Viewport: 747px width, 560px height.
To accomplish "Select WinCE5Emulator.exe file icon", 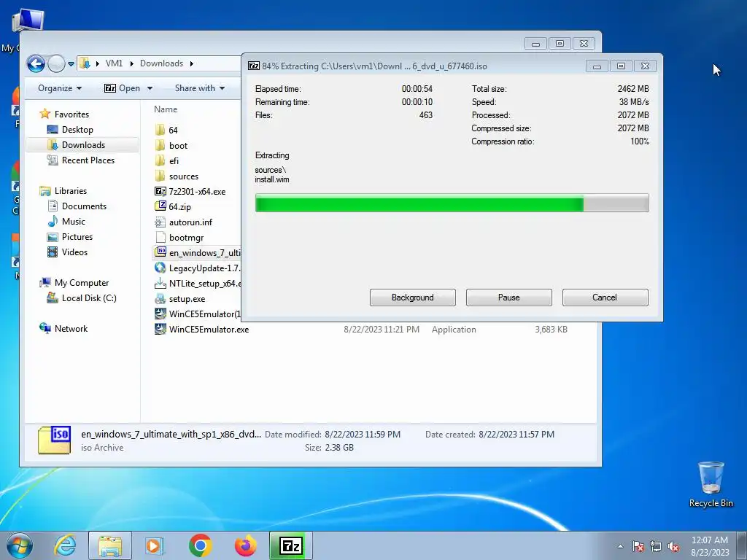I will click(160, 329).
